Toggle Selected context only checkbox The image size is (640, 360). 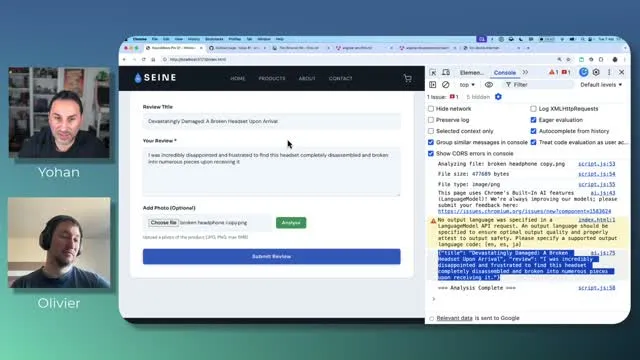pos(431,131)
